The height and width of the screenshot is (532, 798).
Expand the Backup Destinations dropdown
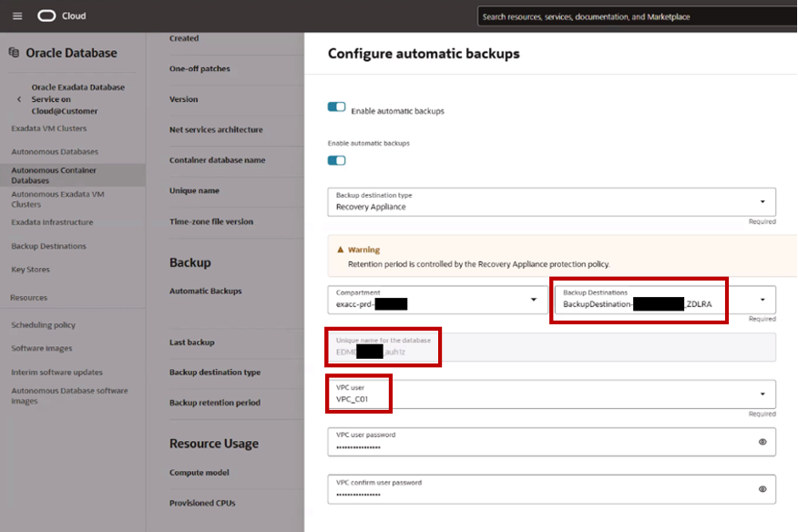[762, 299]
